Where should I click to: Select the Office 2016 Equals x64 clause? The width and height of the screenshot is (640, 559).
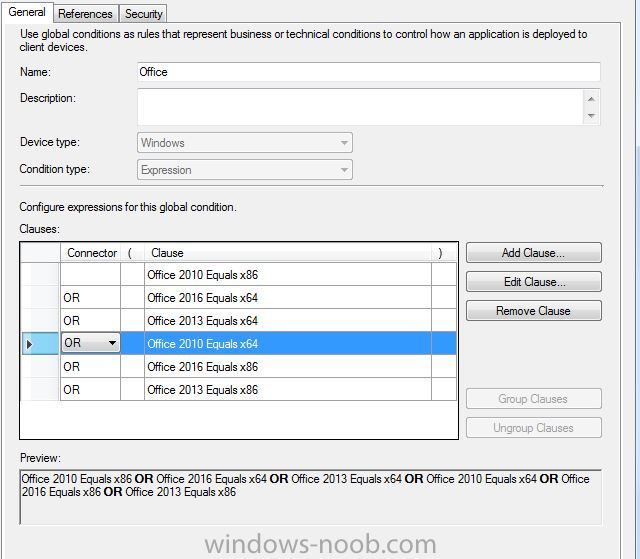click(x=287, y=297)
